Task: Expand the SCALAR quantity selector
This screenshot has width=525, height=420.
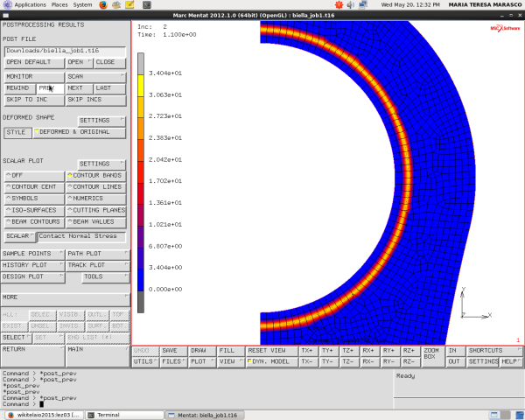Action: (20, 236)
